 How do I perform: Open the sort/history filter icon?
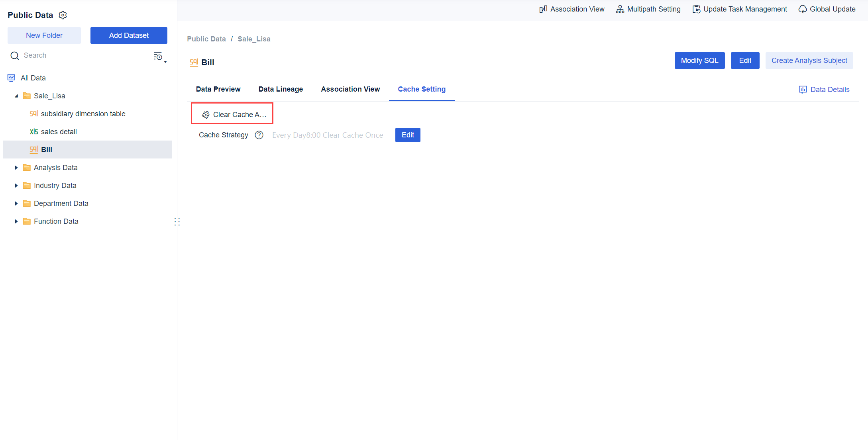click(x=158, y=56)
